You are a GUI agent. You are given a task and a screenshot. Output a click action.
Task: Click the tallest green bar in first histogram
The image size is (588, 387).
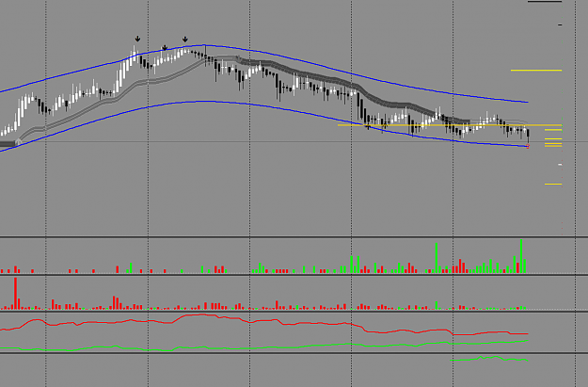[521, 255]
